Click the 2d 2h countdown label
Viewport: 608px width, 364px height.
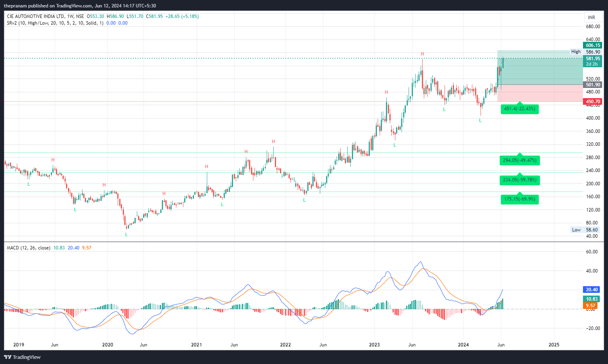pyautogui.click(x=592, y=64)
